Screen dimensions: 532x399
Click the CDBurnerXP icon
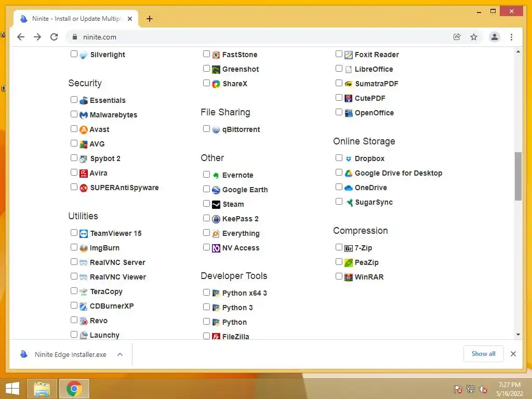(84, 307)
